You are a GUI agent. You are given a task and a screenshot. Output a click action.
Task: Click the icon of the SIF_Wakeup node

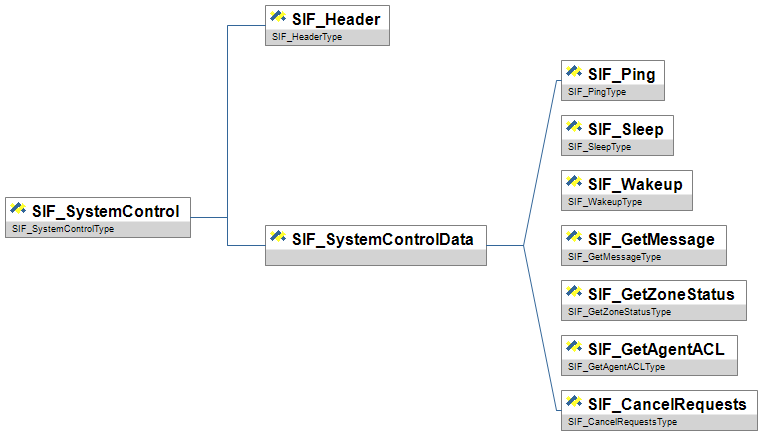click(574, 184)
